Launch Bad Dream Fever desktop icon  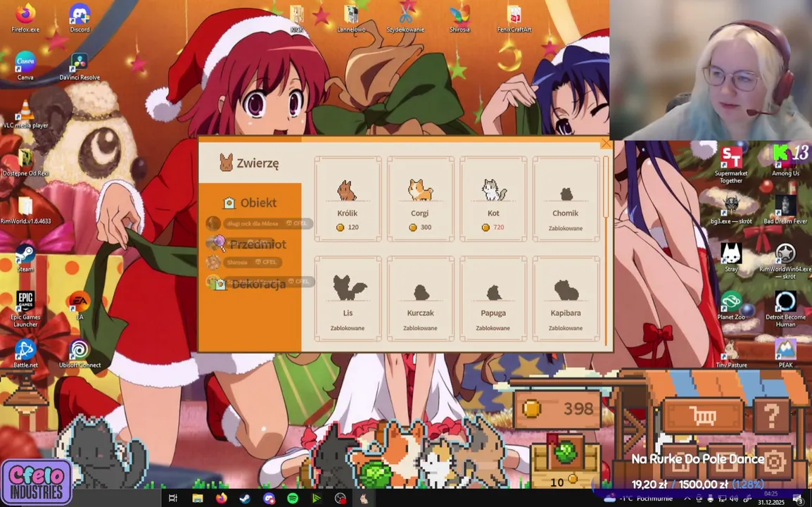[x=785, y=209]
